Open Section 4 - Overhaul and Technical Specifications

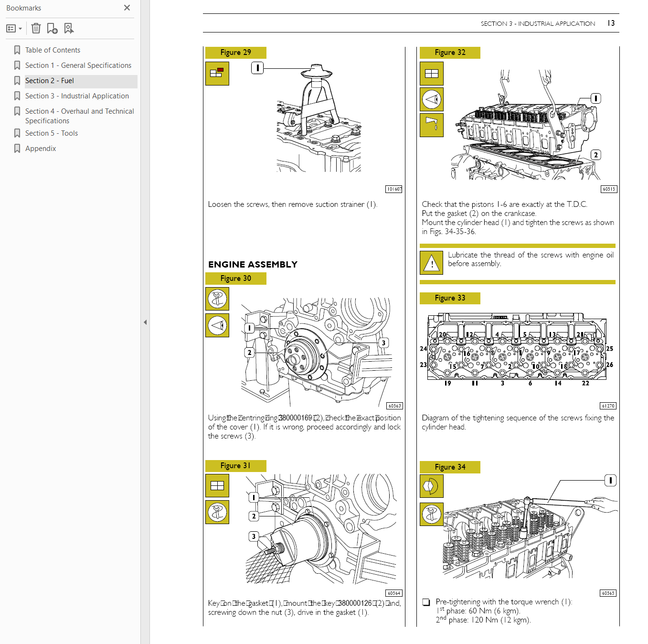pyautogui.click(x=79, y=116)
